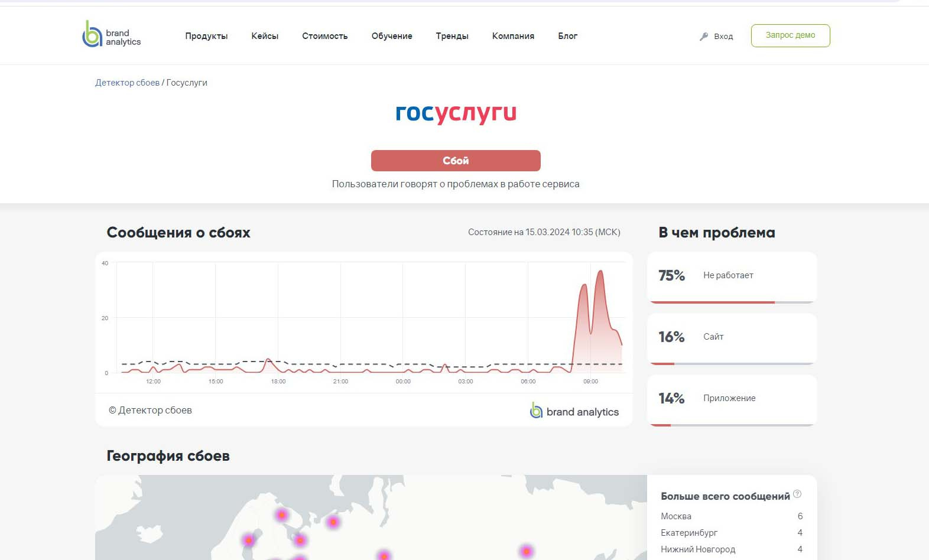Click the Нижний Новгород row
The image size is (929, 560).
732,549
